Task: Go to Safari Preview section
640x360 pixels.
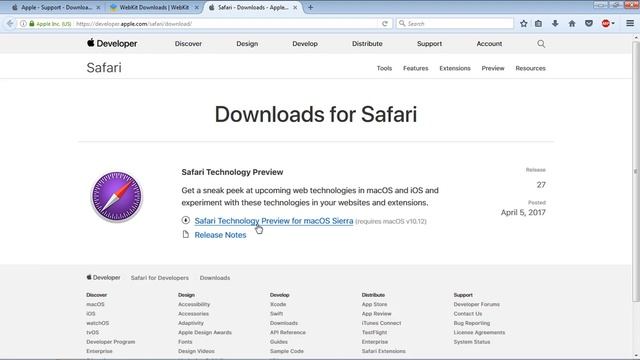Action: (493, 68)
